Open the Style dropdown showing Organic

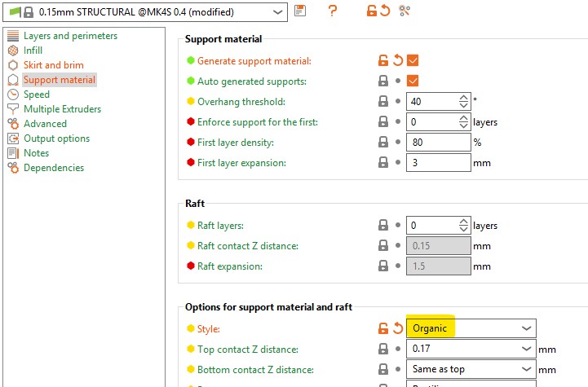click(x=471, y=328)
